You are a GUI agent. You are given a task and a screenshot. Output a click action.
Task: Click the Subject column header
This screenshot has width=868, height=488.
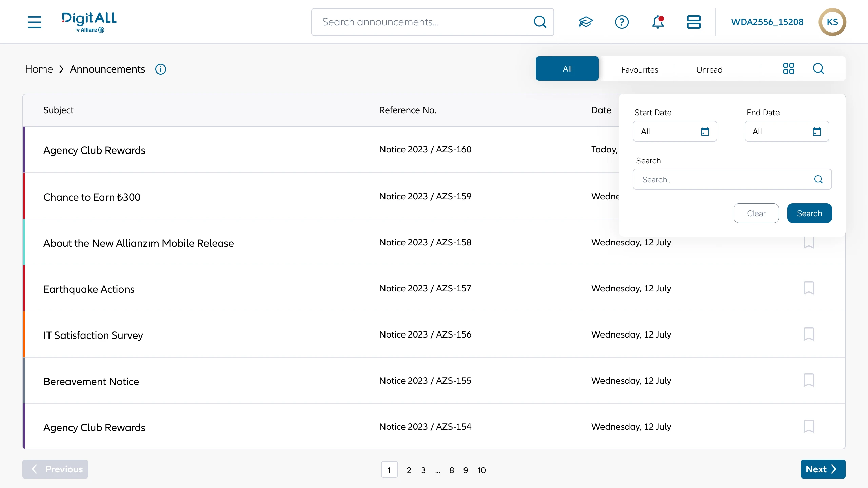point(58,110)
